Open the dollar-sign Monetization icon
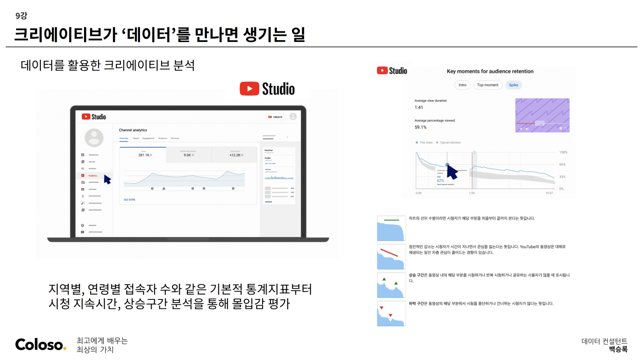 tap(82, 196)
